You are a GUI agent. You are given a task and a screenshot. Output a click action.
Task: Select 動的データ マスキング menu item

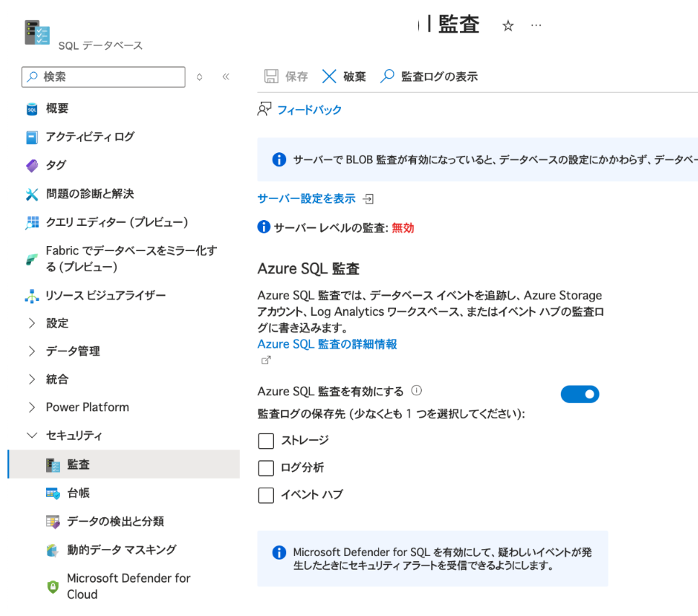click(x=121, y=550)
